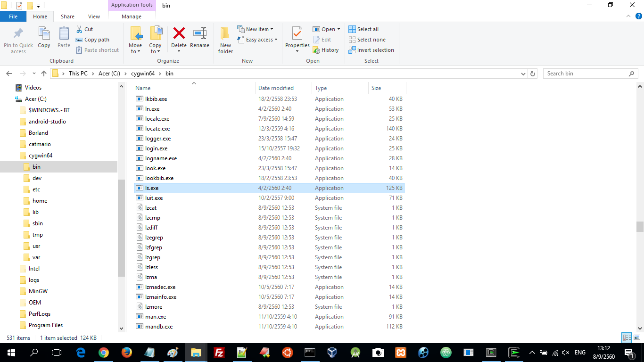Click Copy path in Clipboard group
The image size is (644, 362).
pyautogui.click(x=92, y=40)
